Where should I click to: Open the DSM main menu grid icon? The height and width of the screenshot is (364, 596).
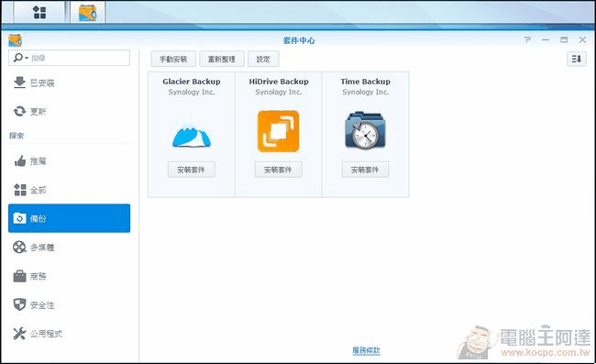click(39, 12)
